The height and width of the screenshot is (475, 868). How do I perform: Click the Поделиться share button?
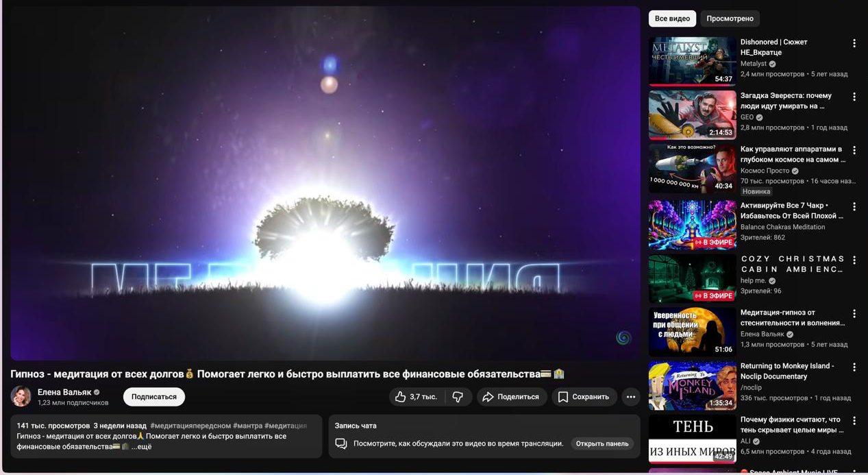(511, 397)
